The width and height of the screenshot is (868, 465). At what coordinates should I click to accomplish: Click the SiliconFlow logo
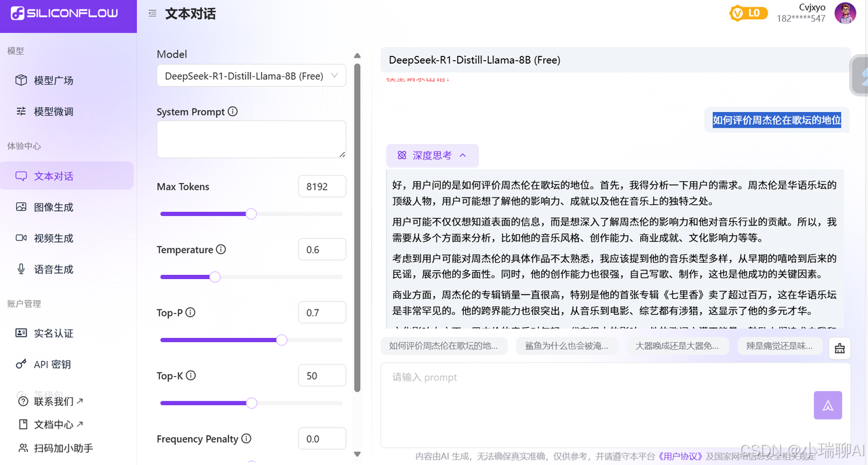pyautogui.click(x=64, y=13)
